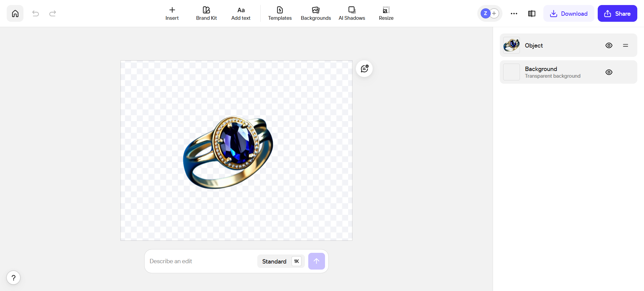This screenshot has height=291, width=644.
Task: Grab the Object layer reorder handle
Action: [x=626, y=45]
